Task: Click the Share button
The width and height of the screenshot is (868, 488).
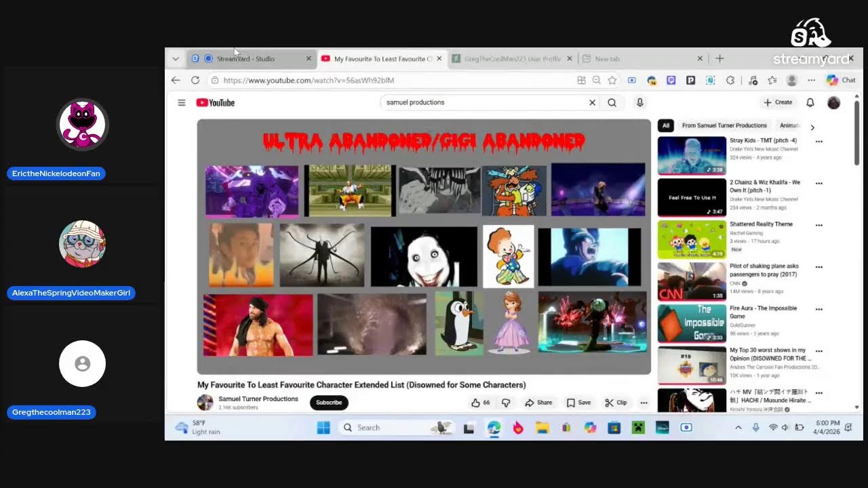Action: click(x=538, y=403)
